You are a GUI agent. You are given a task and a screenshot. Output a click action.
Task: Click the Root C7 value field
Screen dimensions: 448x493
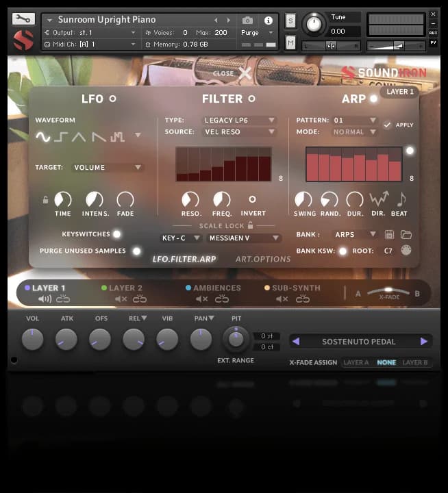(x=388, y=251)
